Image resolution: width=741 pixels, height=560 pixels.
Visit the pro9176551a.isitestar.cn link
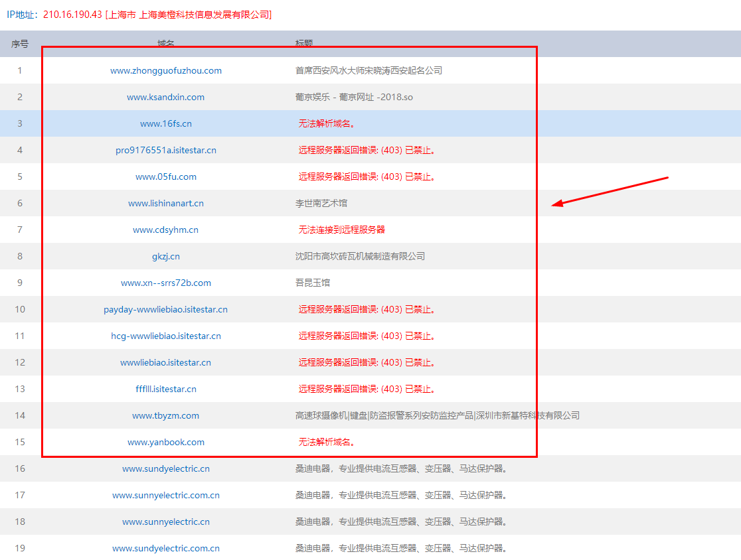coord(166,150)
